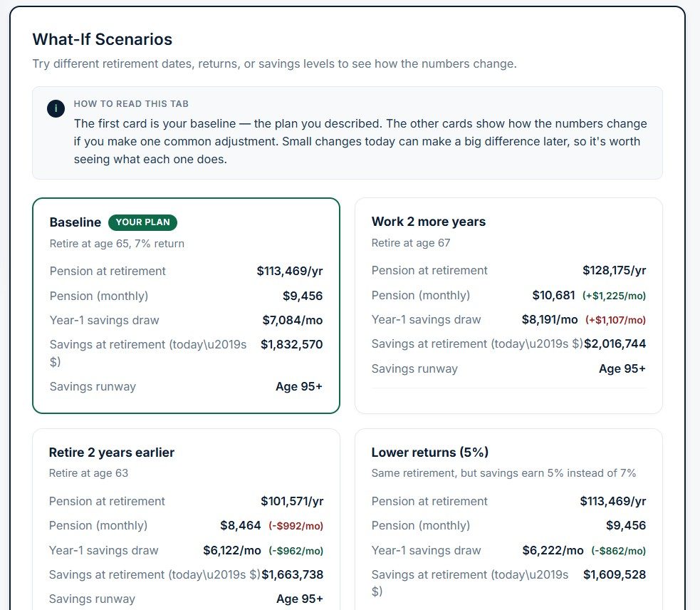Image resolution: width=700 pixels, height=610 pixels.
Task: Click $9,456 in the Lower returns card
Action: click(626, 525)
